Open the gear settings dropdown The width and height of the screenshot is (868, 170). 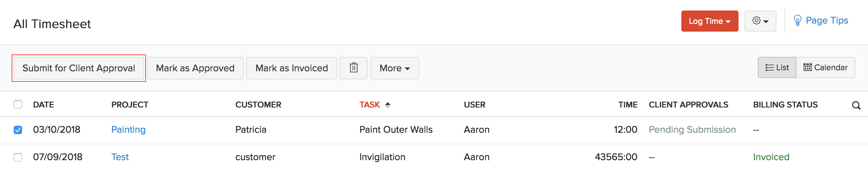pos(760,21)
